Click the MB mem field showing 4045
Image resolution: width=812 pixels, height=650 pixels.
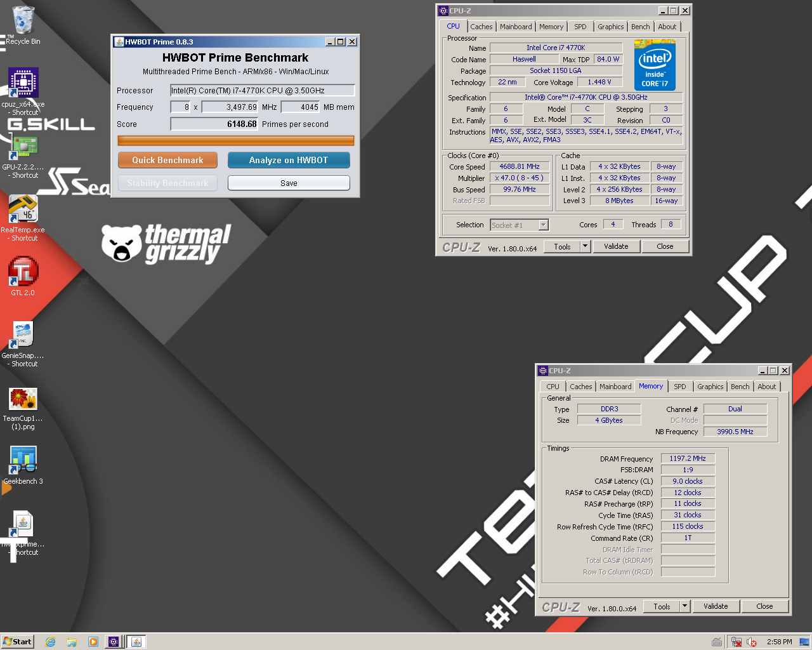[301, 107]
